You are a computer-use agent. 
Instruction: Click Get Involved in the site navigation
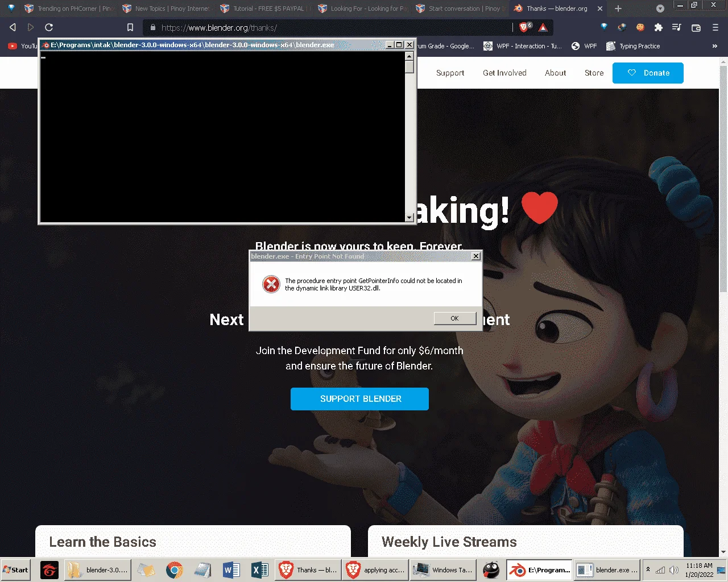[504, 73]
